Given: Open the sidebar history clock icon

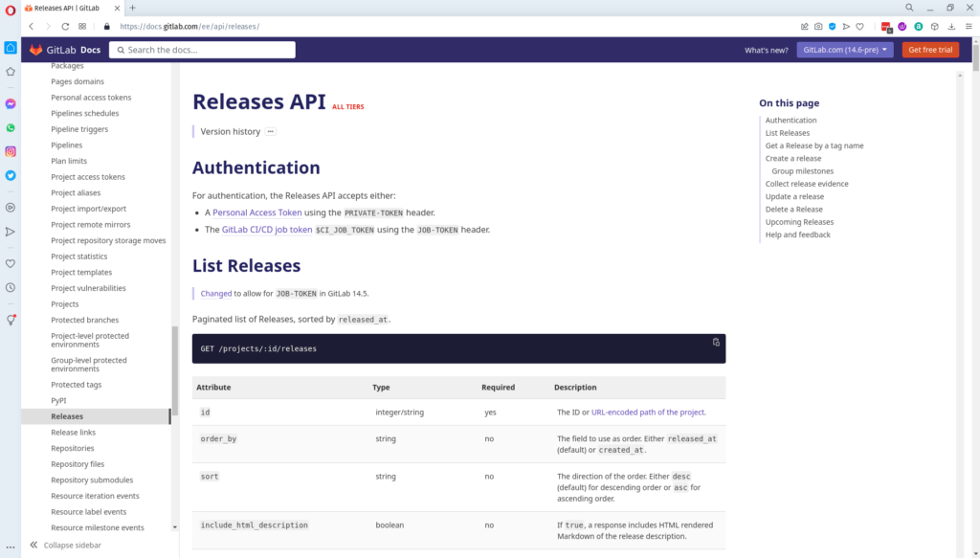Looking at the screenshot, I should click(11, 288).
